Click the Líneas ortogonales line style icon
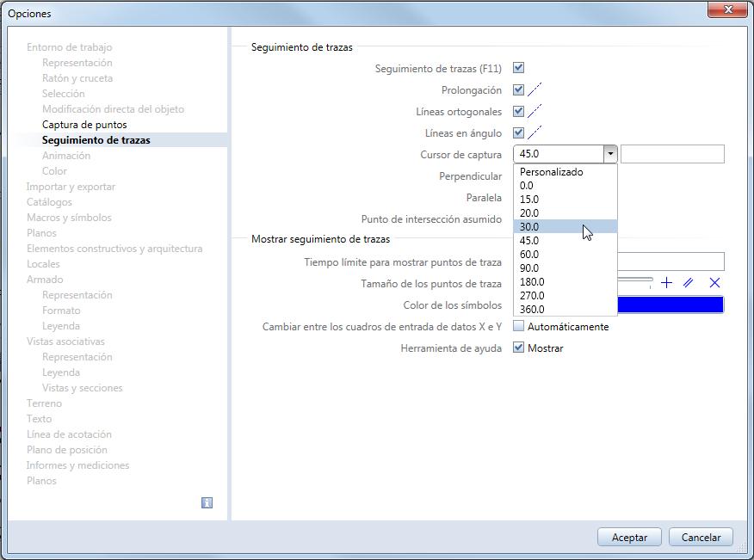This screenshot has width=754, height=560. (535, 112)
